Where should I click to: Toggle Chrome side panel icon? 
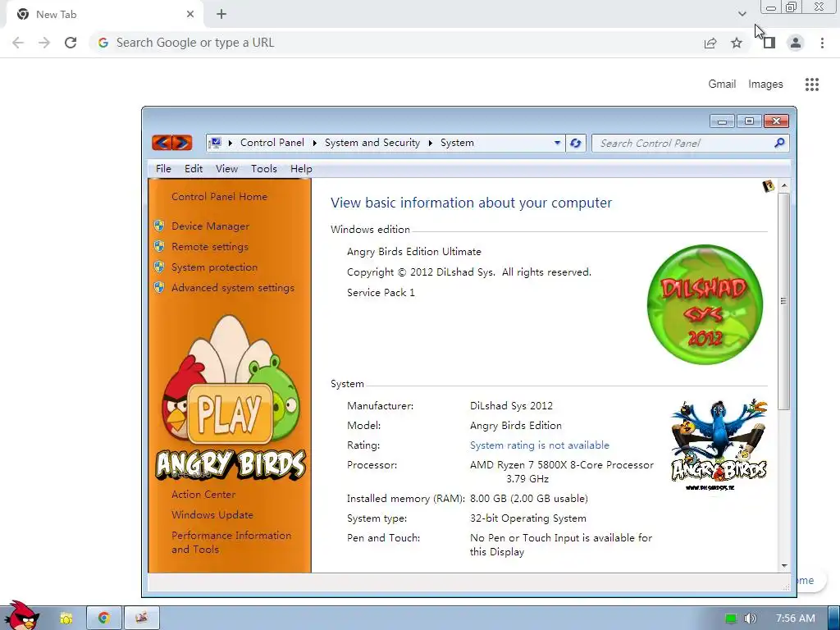[x=769, y=43]
